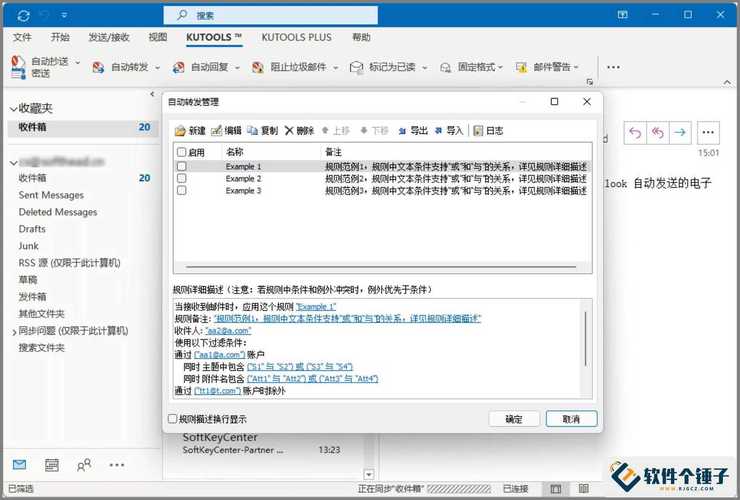Select the Example 2 rule row

coord(382,178)
